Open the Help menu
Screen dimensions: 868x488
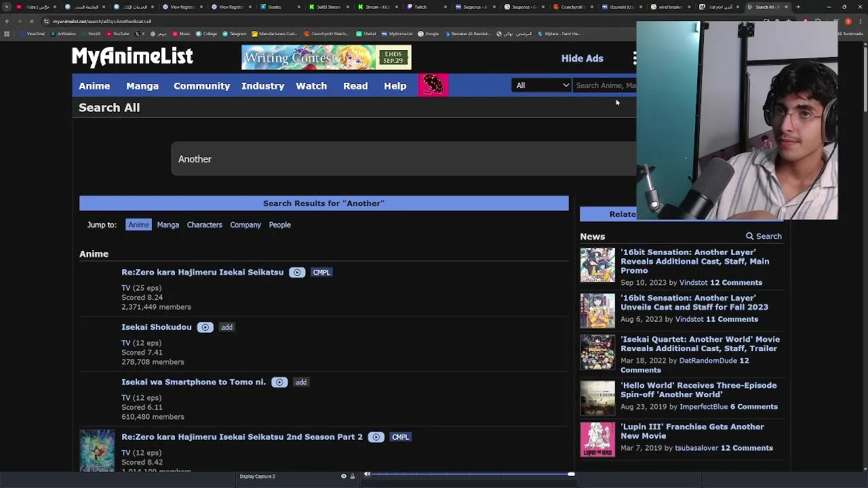(395, 85)
